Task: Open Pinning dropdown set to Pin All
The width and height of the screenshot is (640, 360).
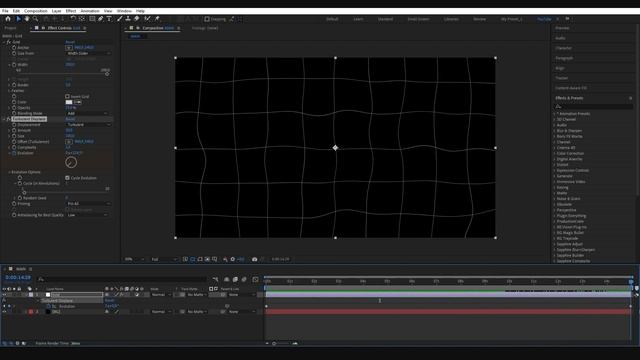Action: coord(88,204)
